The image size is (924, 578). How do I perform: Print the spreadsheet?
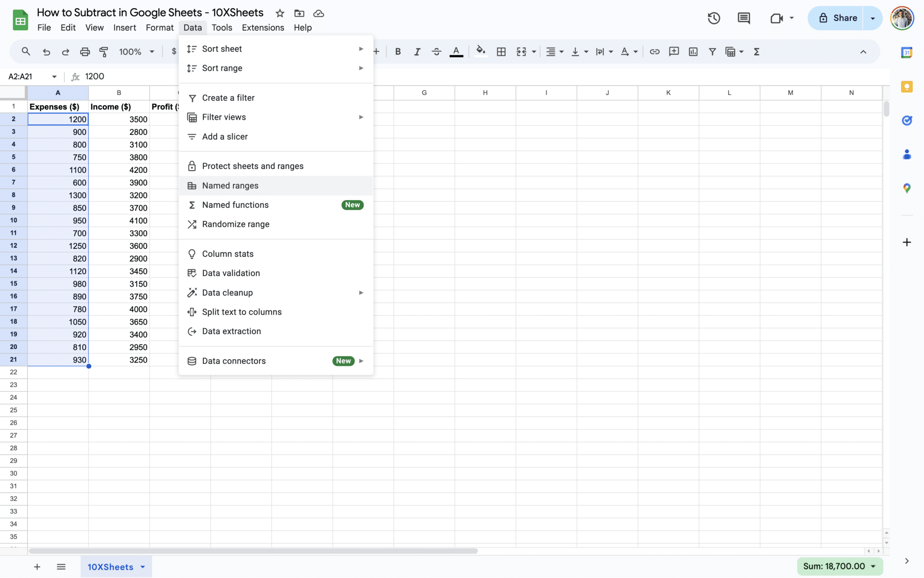(x=85, y=51)
